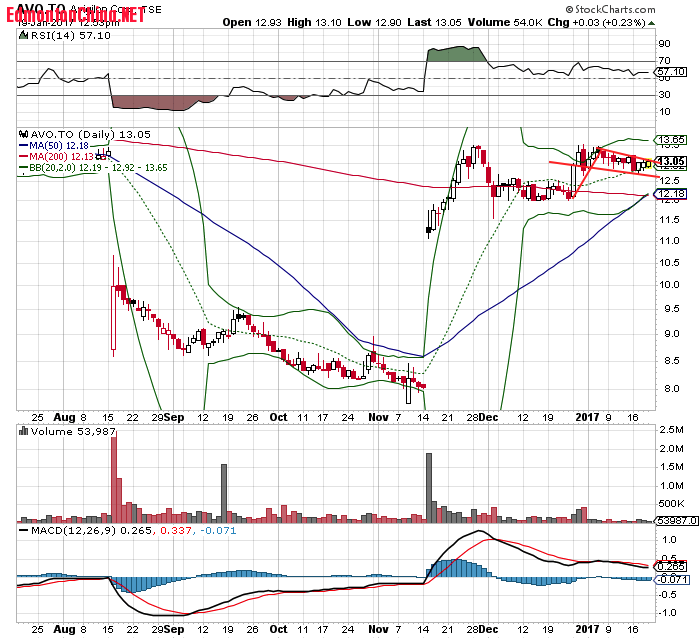
Task: Click the Volume 53,987 panel label
Action: 73,431
